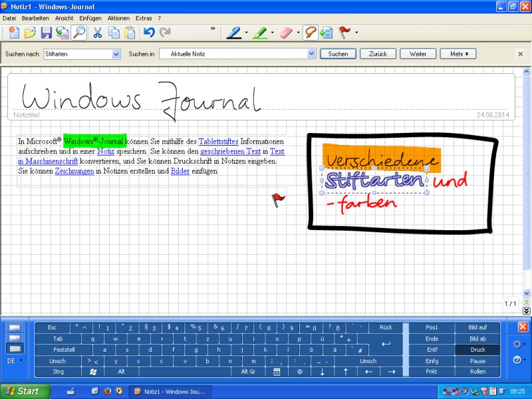Toggle the Alt Gr key

[x=248, y=372]
